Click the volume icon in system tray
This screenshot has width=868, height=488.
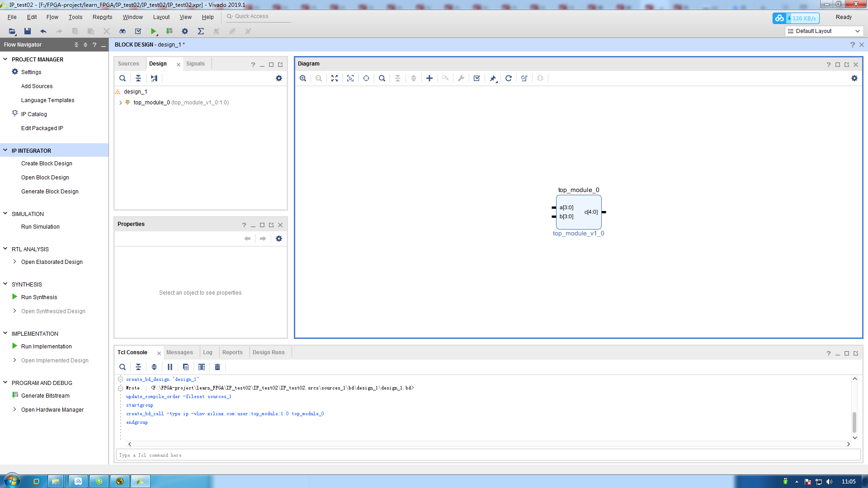(829, 482)
